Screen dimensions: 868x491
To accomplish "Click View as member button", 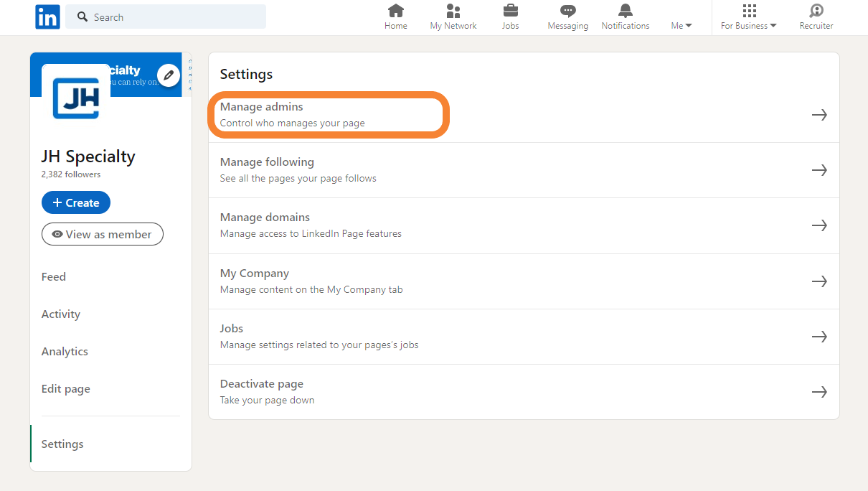I will point(103,234).
